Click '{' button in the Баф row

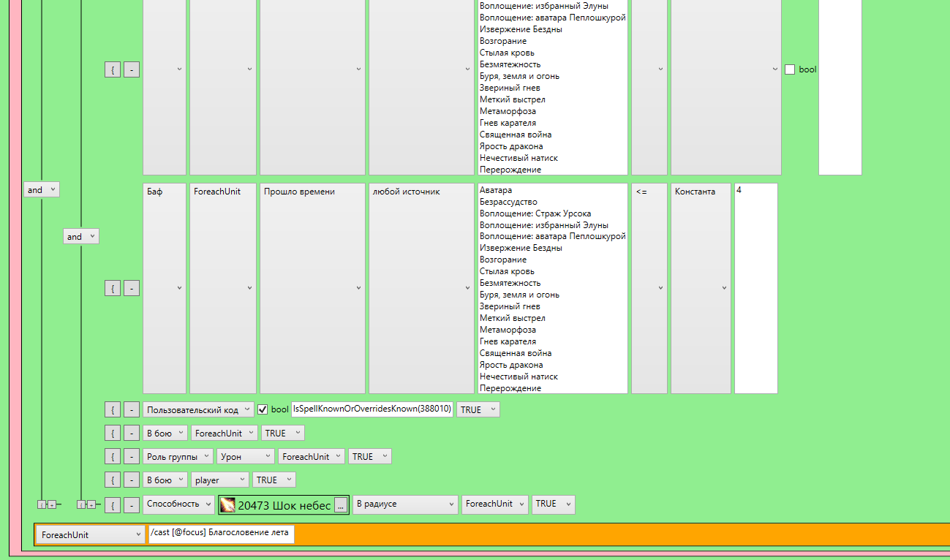(113, 288)
